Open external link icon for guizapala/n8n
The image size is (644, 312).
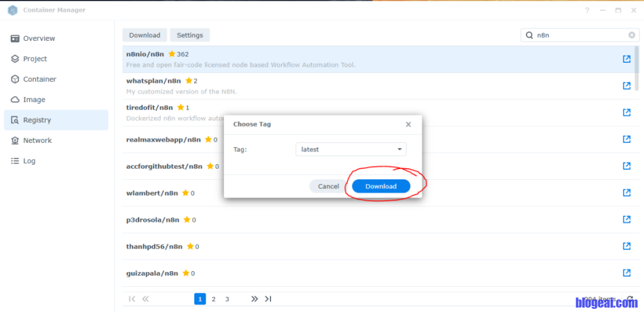tap(626, 272)
